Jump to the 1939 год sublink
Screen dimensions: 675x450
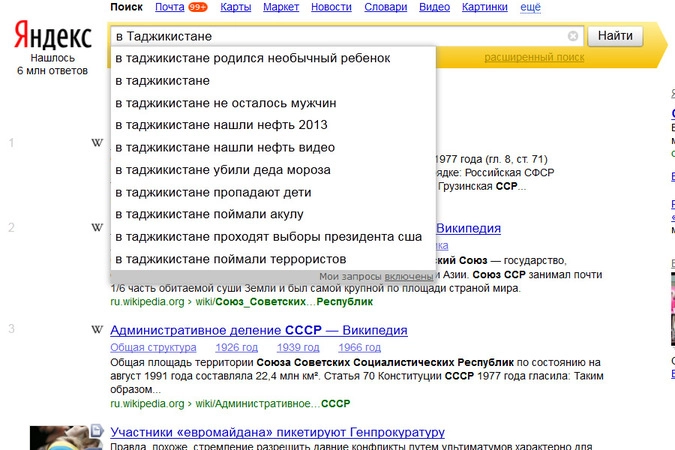296,347
